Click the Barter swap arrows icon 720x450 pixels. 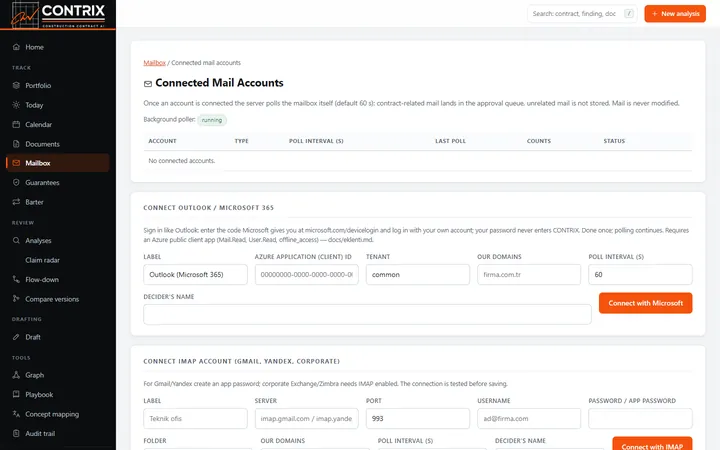pos(16,202)
